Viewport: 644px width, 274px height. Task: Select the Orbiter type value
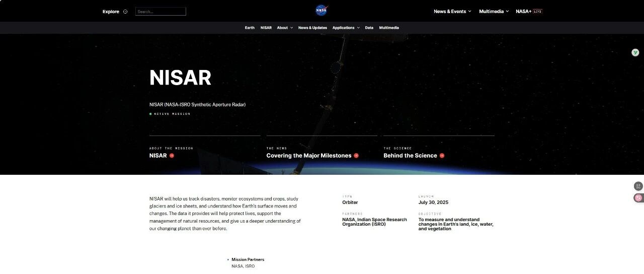(x=350, y=202)
